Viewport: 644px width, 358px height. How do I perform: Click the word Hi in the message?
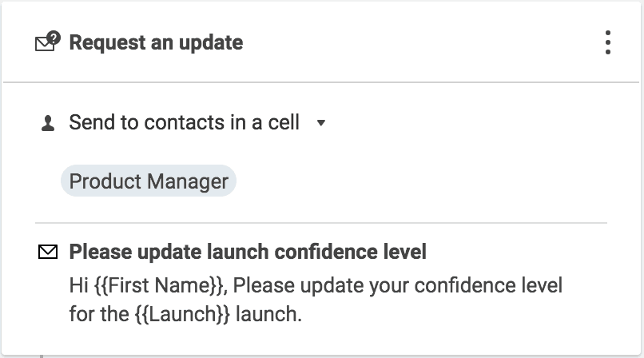click(78, 284)
